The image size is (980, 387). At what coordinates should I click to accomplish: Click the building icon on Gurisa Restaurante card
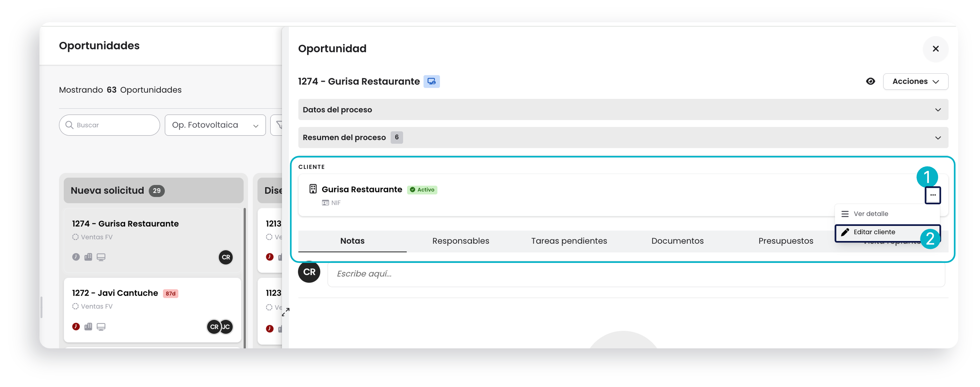pyautogui.click(x=88, y=257)
